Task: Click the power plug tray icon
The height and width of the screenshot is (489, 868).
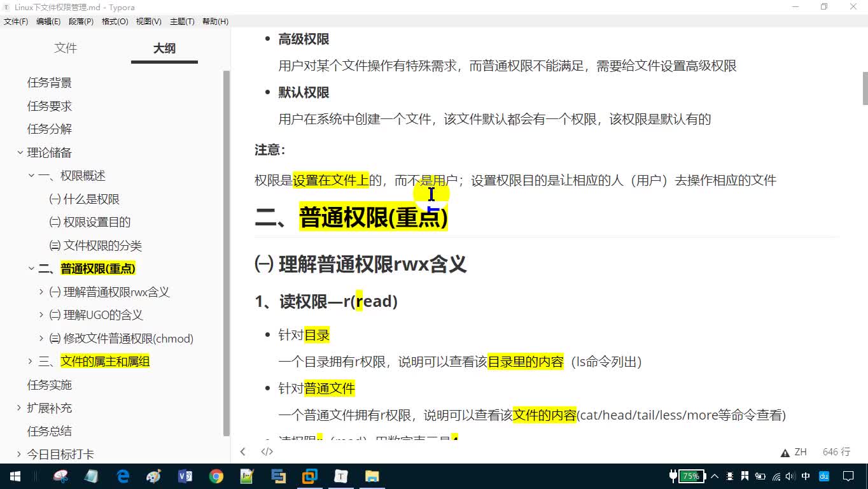Action: pyautogui.click(x=673, y=476)
